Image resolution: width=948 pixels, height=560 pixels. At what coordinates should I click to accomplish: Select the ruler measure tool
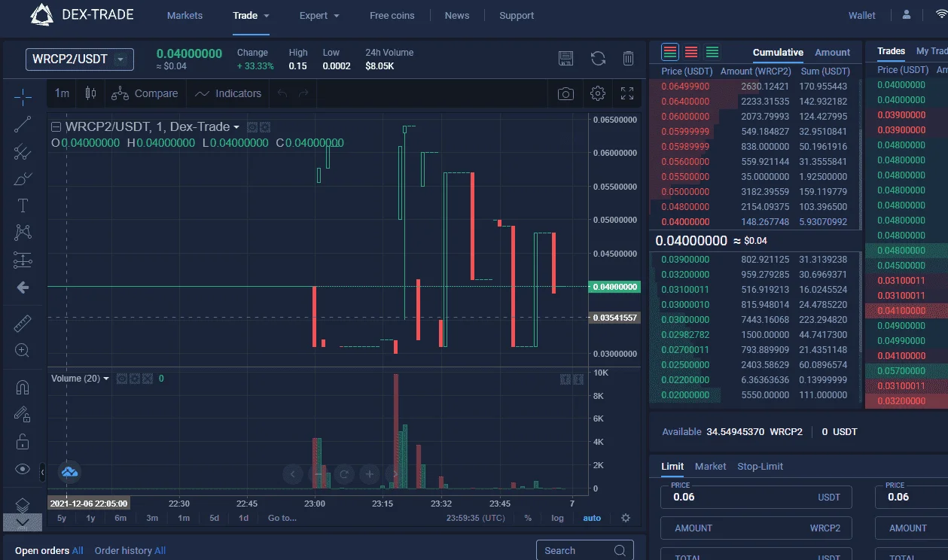23,324
